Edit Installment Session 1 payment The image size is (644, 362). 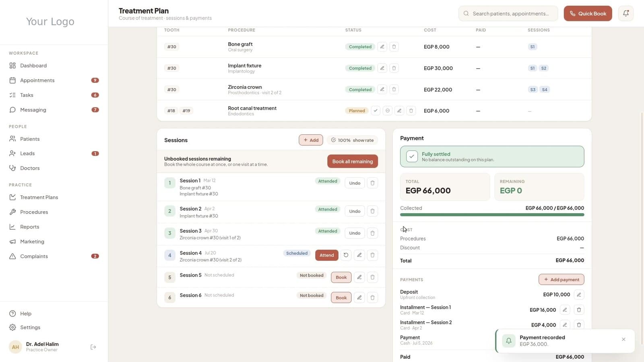coord(565,310)
